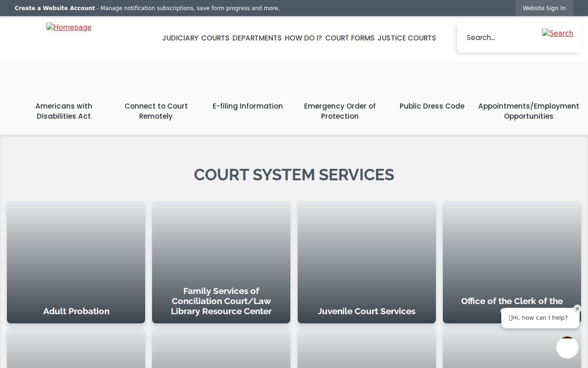The image size is (588, 368).
Task: Open the Court Forms menu
Action: [x=350, y=38]
